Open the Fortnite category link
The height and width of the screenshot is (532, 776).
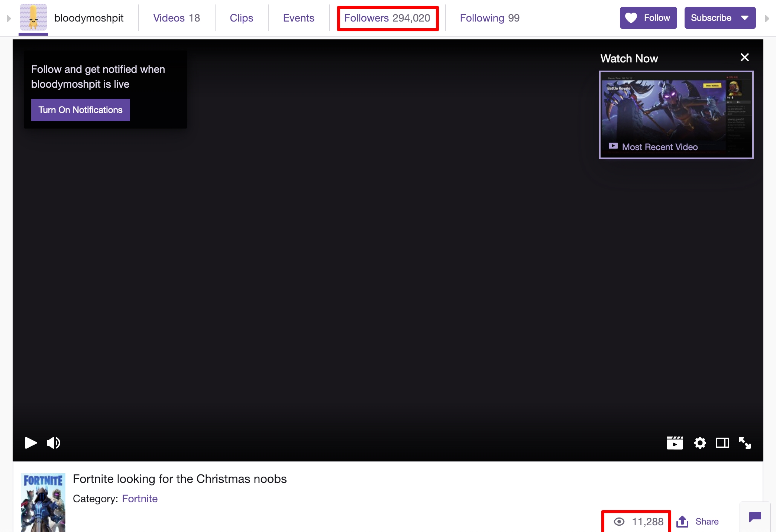tap(140, 499)
